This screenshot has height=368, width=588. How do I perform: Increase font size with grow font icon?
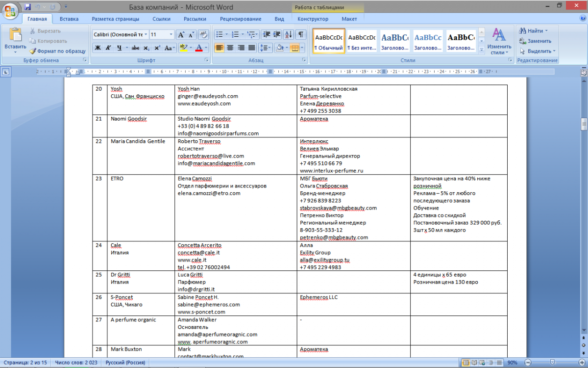click(181, 35)
